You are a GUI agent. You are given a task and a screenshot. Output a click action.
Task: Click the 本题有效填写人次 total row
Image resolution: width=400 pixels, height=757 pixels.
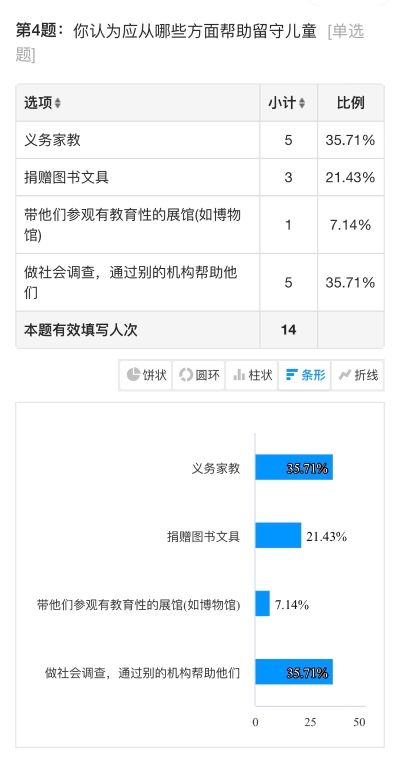(x=200, y=330)
